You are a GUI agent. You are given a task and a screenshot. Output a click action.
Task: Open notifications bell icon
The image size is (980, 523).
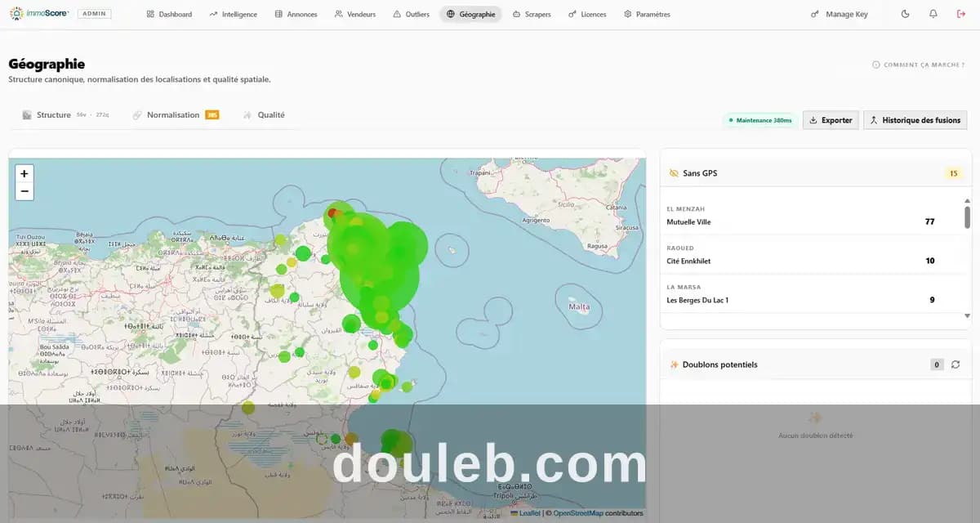coord(933,14)
